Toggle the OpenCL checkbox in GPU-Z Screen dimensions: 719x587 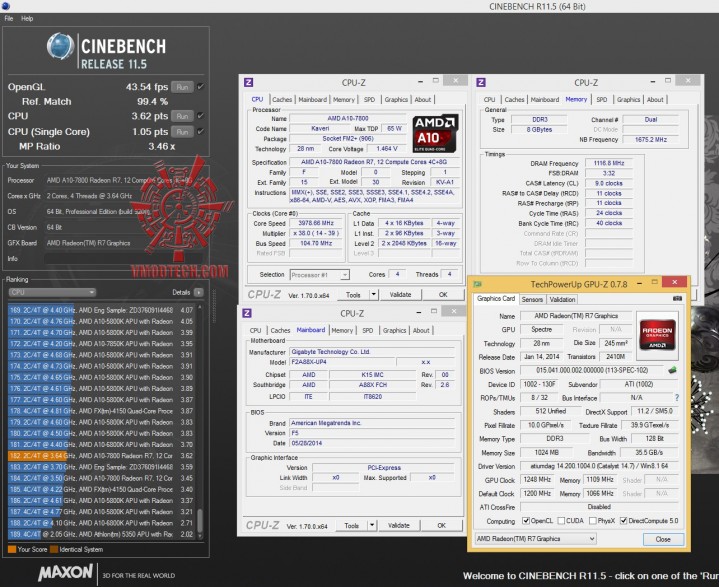pyautogui.click(x=525, y=521)
